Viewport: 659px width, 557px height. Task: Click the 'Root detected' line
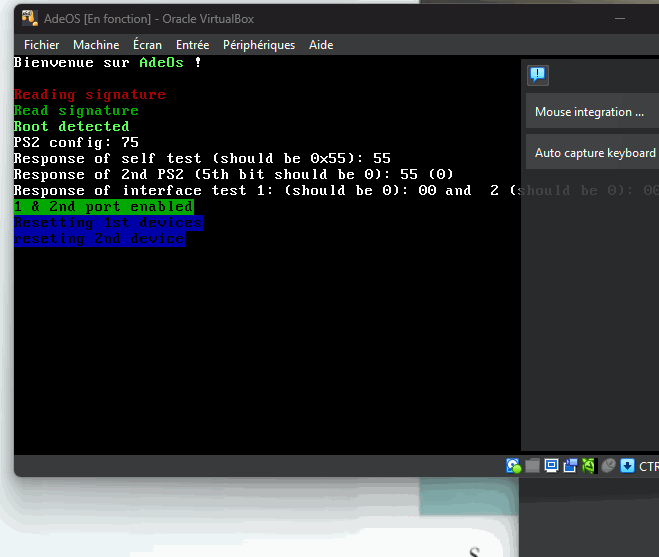pos(71,127)
